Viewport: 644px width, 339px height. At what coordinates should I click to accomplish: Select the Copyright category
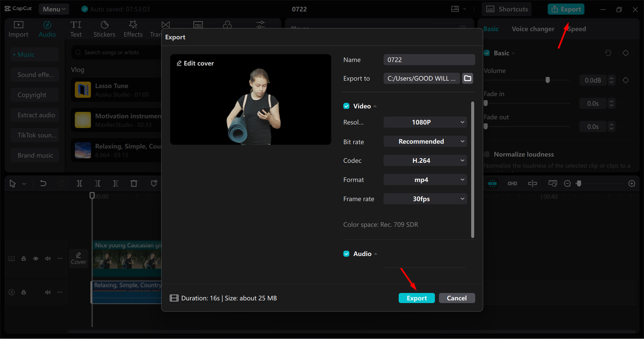pos(35,95)
